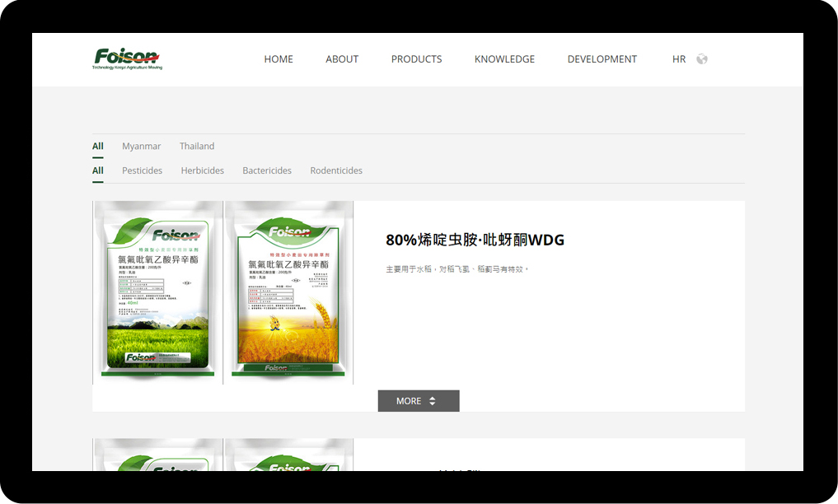Open the ABOUT page
The width and height of the screenshot is (838, 504).
click(342, 59)
